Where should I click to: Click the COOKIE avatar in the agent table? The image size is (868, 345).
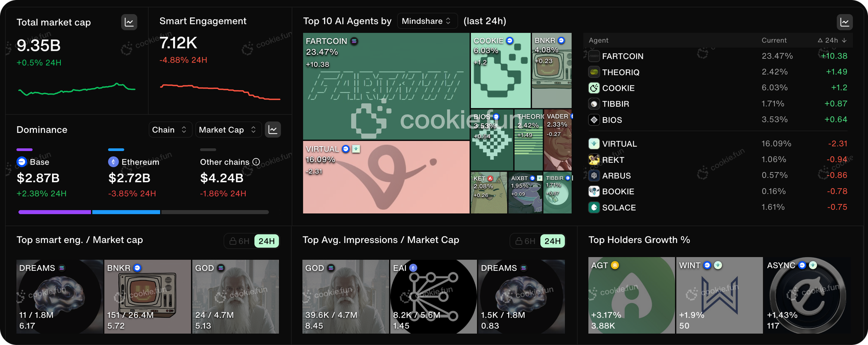click(x=594, y=88)
